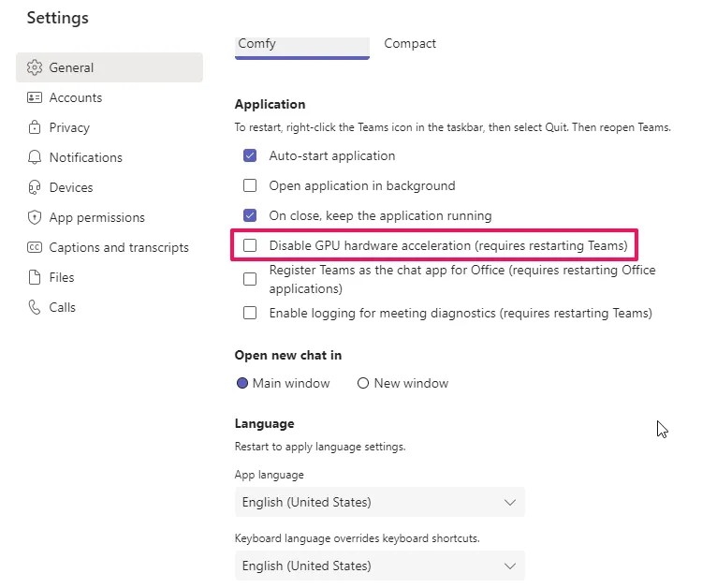Click the Settings title
Viewport: 702px width, 588px height.
point(58,18)
